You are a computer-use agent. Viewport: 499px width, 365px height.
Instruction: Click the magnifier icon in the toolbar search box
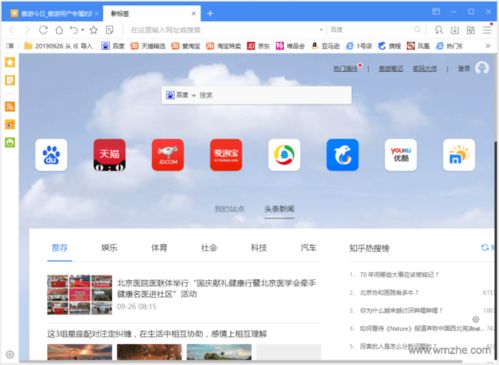(x=417, y=30)
